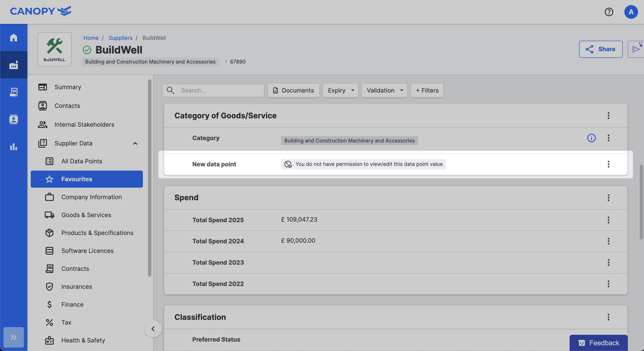Screen dimensions: 644x351
Task: Click the no-permission message chip
Action: pyautogui.click(x=363, y=164)
